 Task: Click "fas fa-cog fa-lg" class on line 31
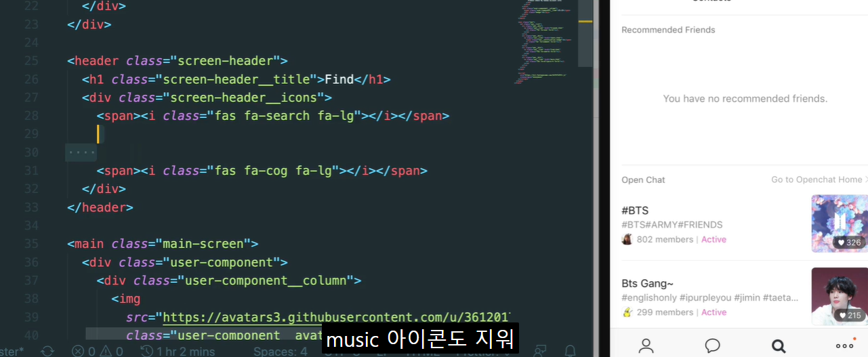(273, 171)
